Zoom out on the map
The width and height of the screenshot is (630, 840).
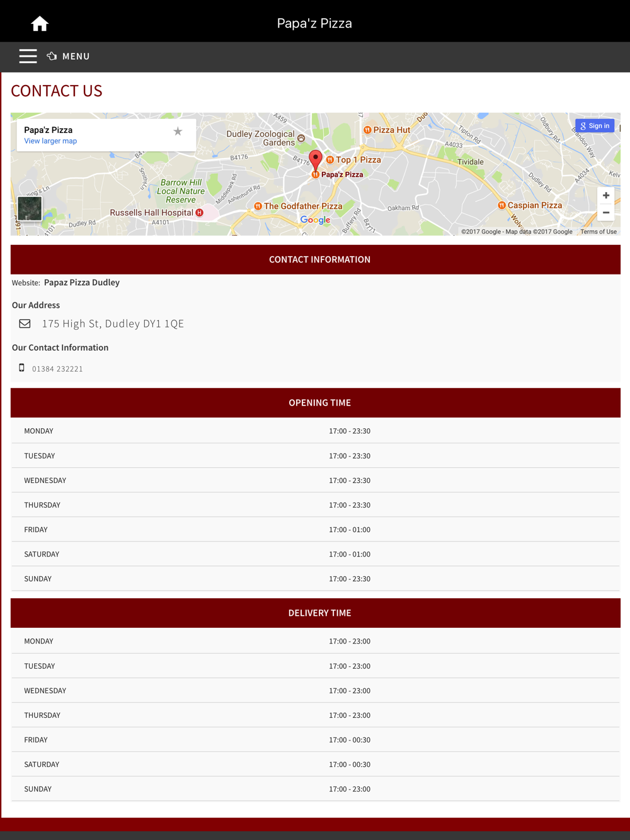[606, 213]
